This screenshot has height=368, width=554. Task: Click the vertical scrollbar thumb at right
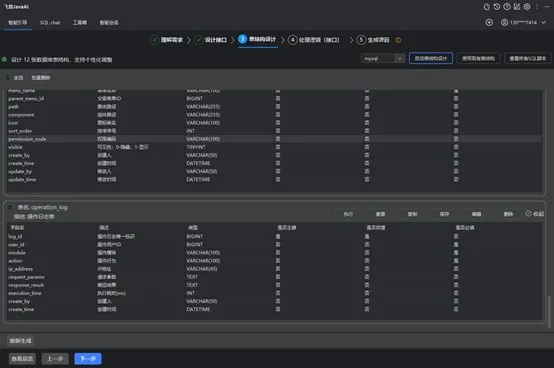pyautogui.click(x=549, y=312)
